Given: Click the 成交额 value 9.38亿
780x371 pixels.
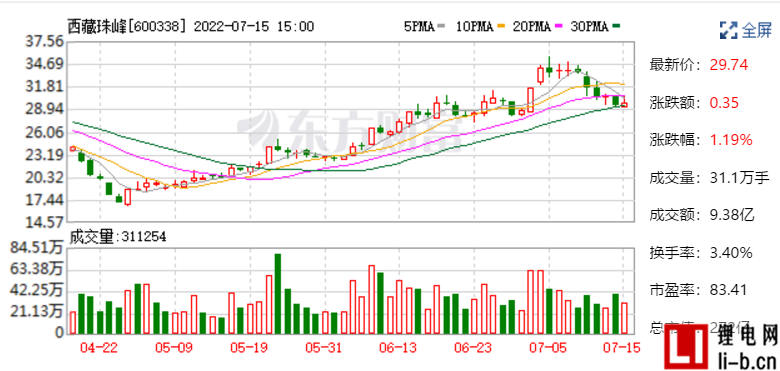Looking at the screenshot, I should [732, 215].
